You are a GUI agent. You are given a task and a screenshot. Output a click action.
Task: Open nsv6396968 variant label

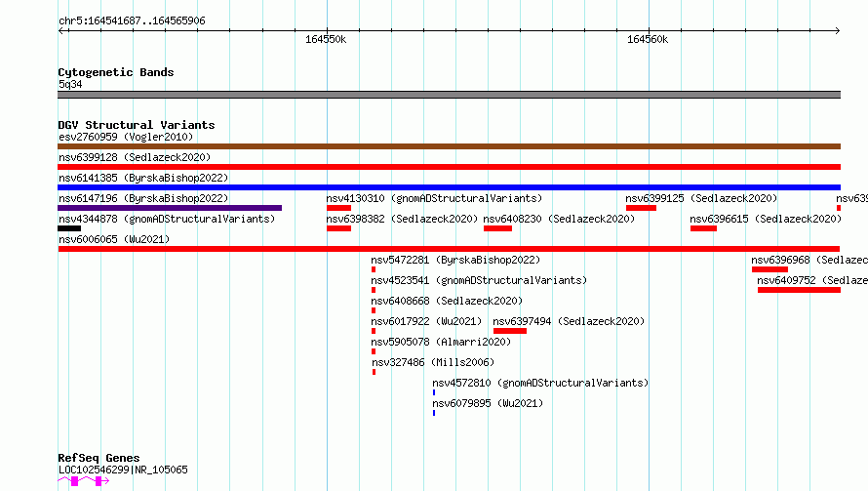point(809,260)
